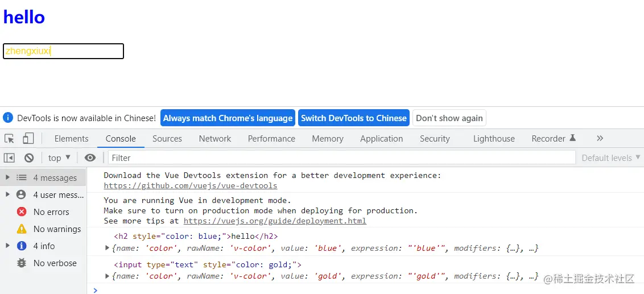Click Always match Chrome's language button
This screenshot has width=644, height=294.
click(228, 118)
